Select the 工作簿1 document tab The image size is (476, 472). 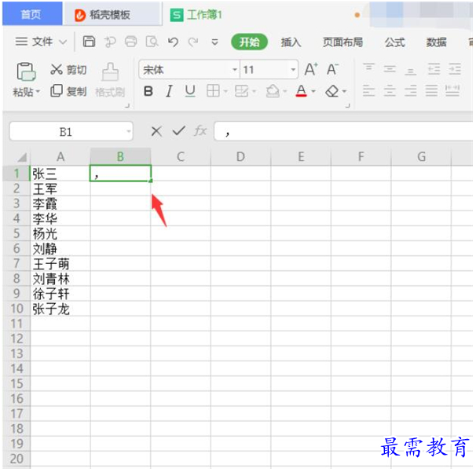[x=196, y=14]
